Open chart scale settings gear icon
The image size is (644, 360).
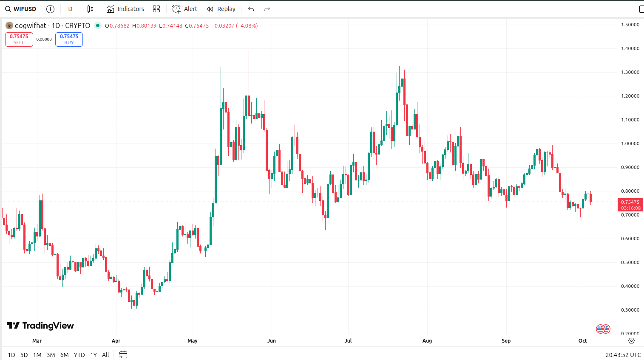click(631, 340)
